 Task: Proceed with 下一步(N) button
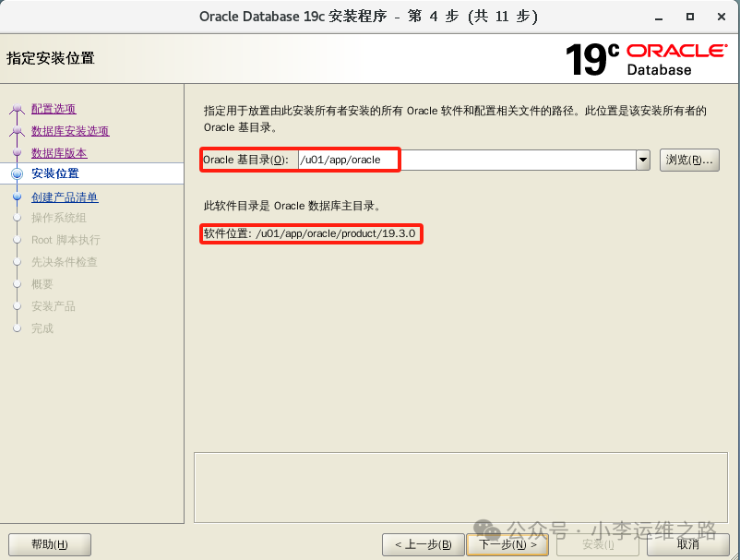[x=507, y=544]
